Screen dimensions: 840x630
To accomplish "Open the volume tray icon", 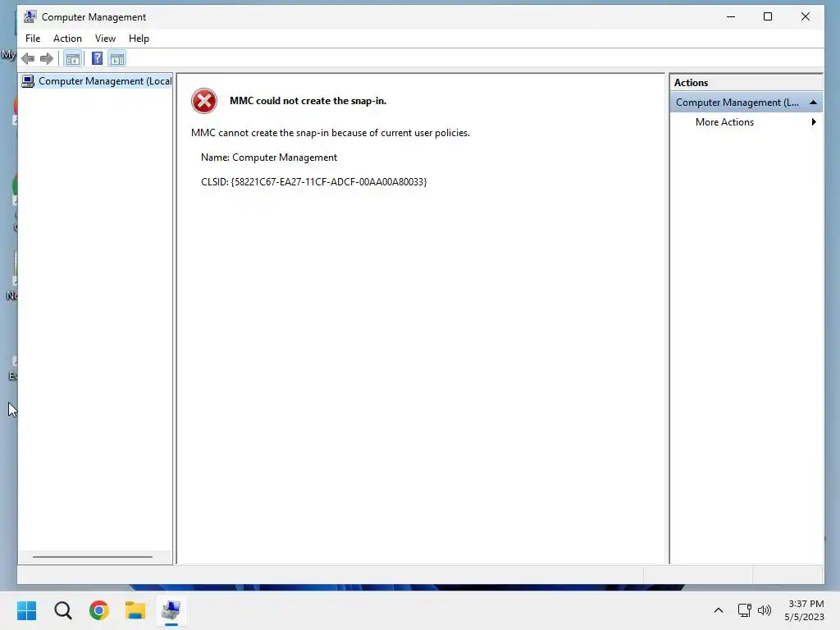I will click(x=765, y=610).
